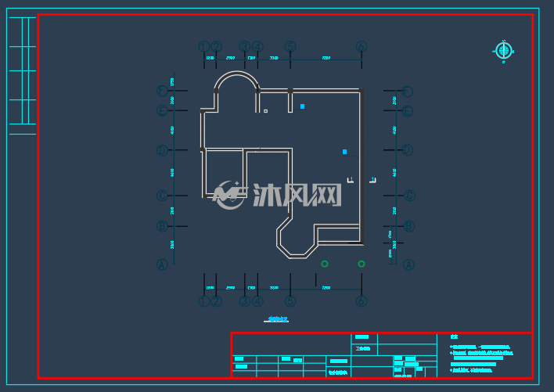Select axis bubble E on the right side
Viewport: 554px width, 392px height.
[x=408, y=111]
